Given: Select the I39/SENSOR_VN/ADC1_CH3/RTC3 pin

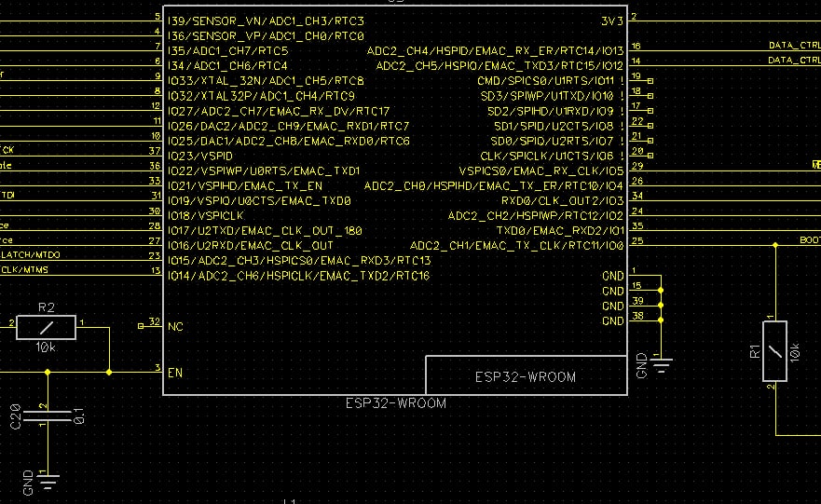Looking at the screenshot, I should point(266,20).
